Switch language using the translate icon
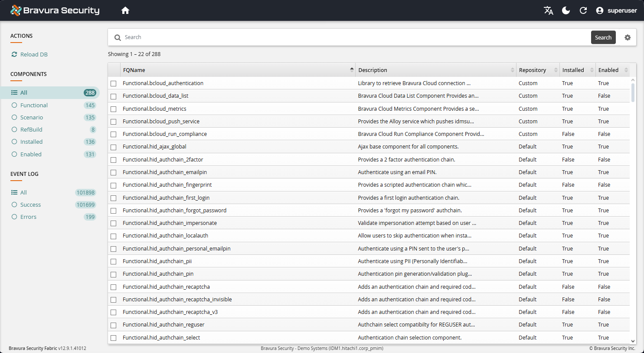 (x=548, y=10)
